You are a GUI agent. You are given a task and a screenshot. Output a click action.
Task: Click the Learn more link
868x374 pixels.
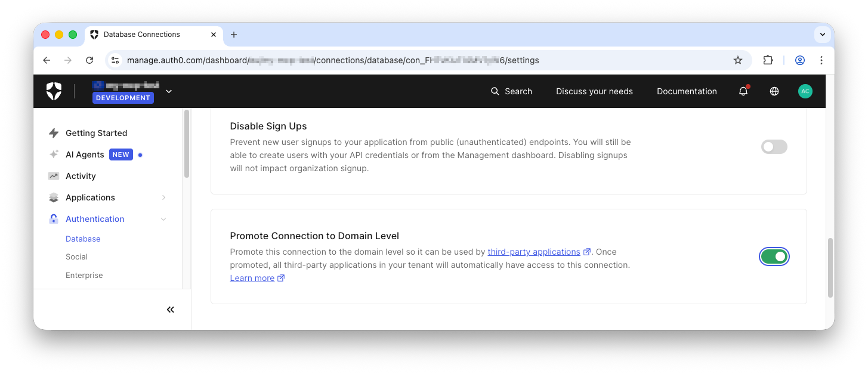(252, 277)
